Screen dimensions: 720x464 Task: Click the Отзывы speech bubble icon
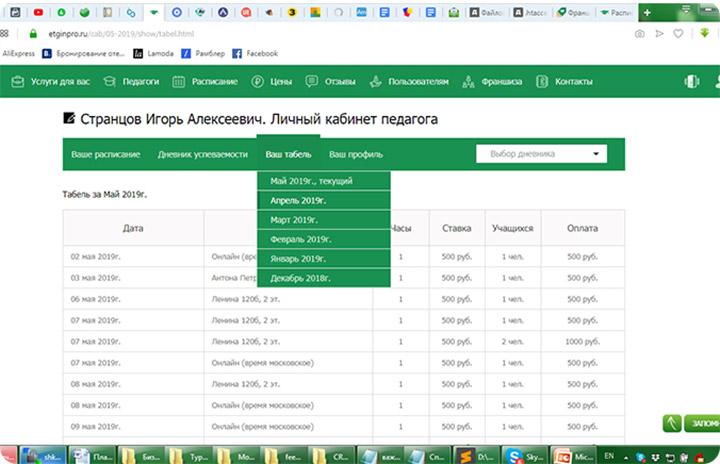click(x=312, y=82)
